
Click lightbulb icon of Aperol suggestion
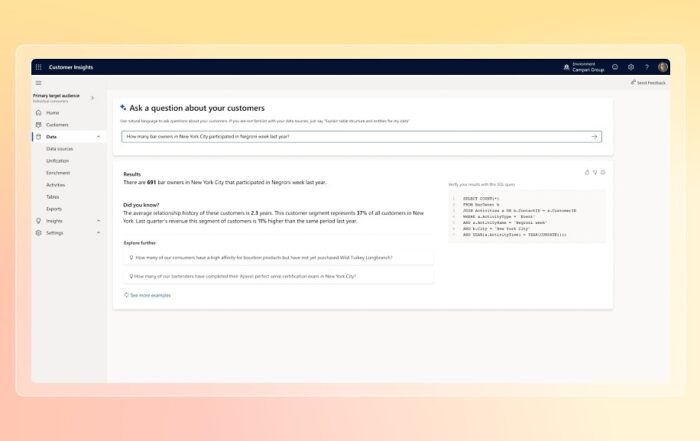pyautogui.click(x=131, y=276)
